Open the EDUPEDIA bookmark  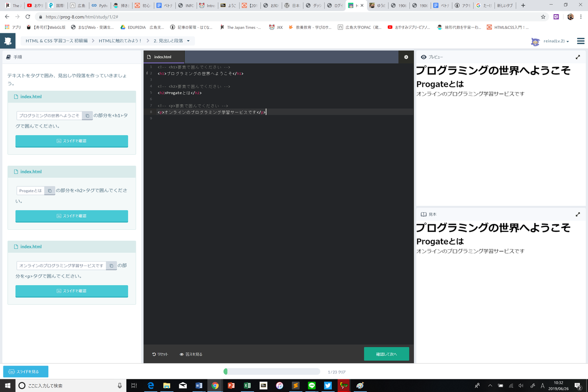[142, 27]
